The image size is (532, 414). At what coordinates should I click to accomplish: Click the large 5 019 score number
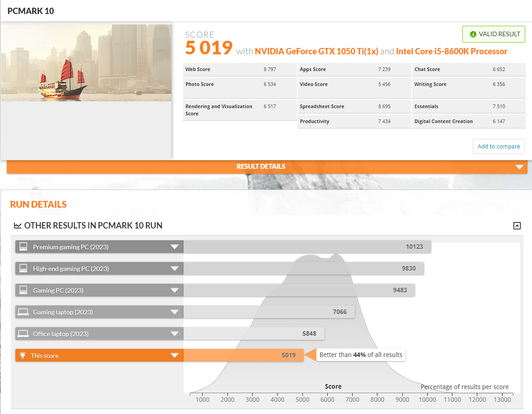[209, 48]
